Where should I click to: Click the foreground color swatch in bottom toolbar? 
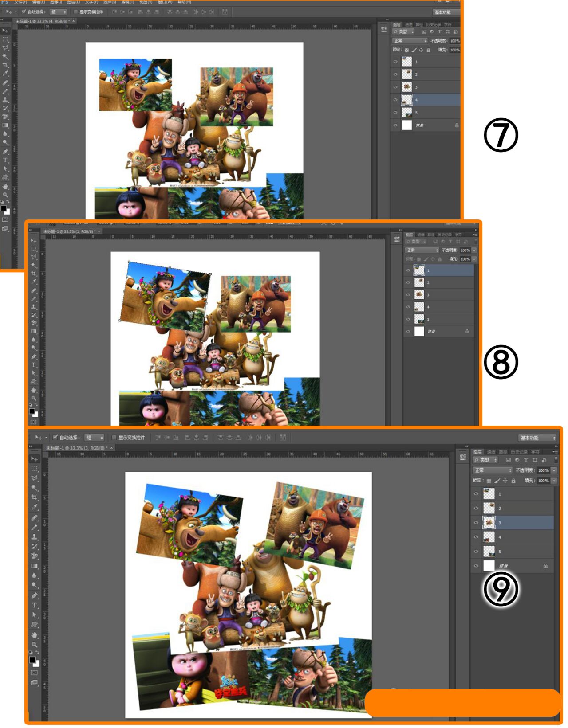(x=32, y=660)
